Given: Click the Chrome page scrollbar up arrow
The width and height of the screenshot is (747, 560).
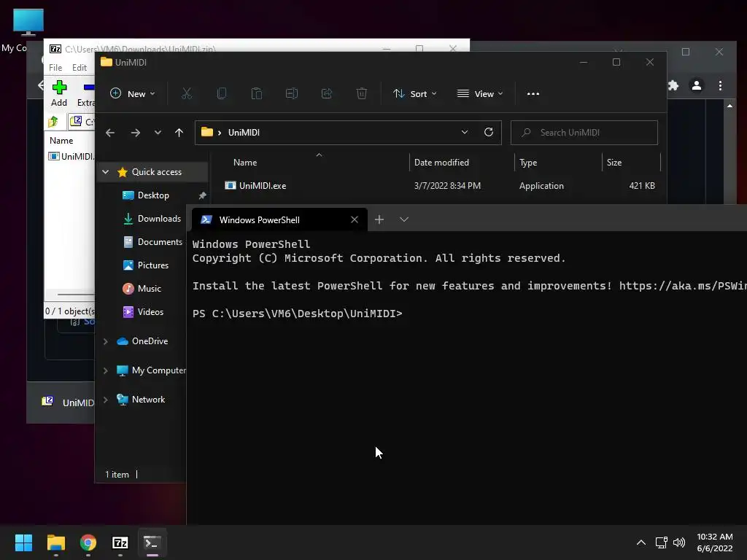Looking at the screenshot, I should pyautogui.click(x=729, y=106).
